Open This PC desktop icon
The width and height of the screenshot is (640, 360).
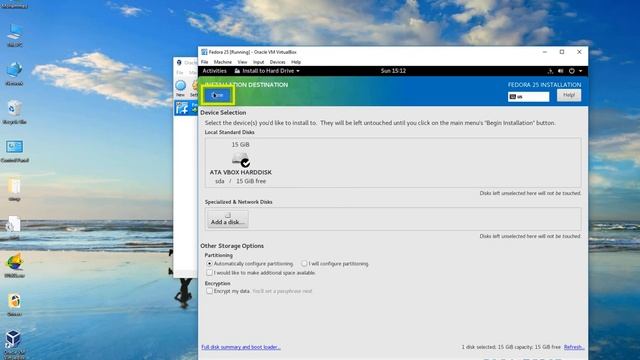(x=15, y=36)
